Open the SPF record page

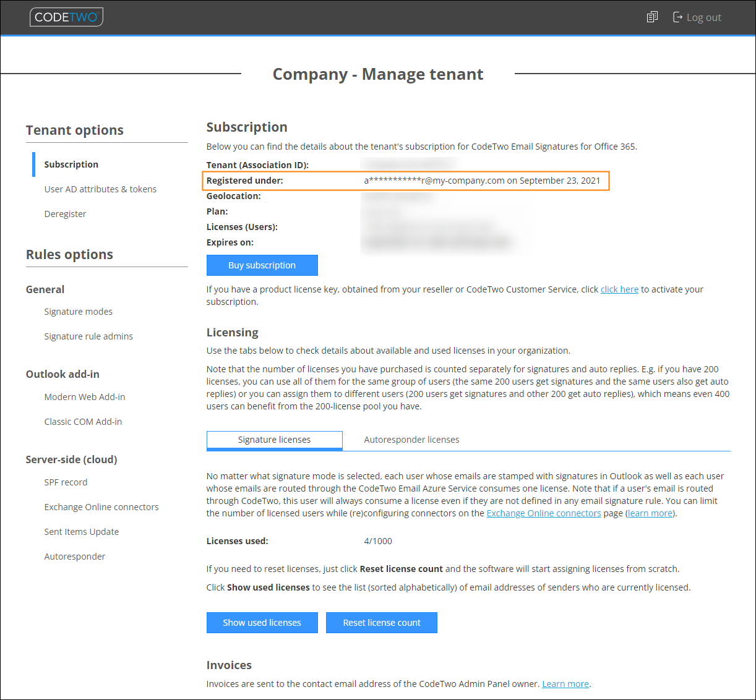(66, 482)
